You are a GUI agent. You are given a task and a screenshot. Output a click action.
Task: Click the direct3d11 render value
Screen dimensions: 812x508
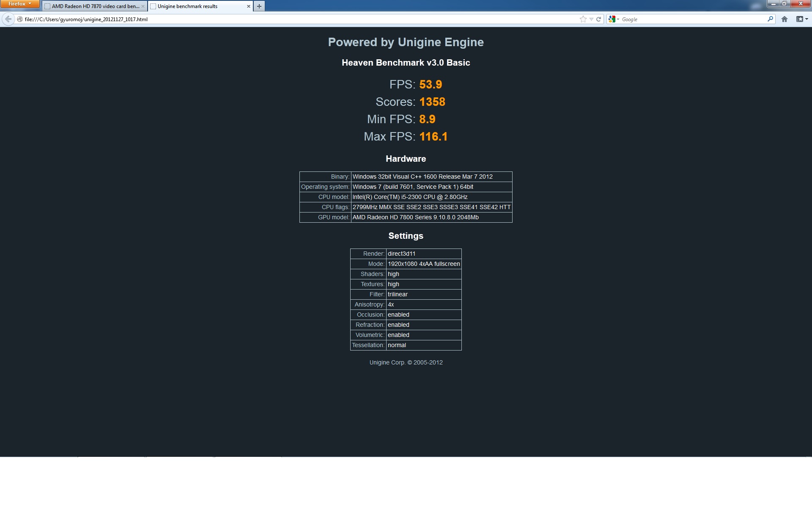click(x=424, y=254)
